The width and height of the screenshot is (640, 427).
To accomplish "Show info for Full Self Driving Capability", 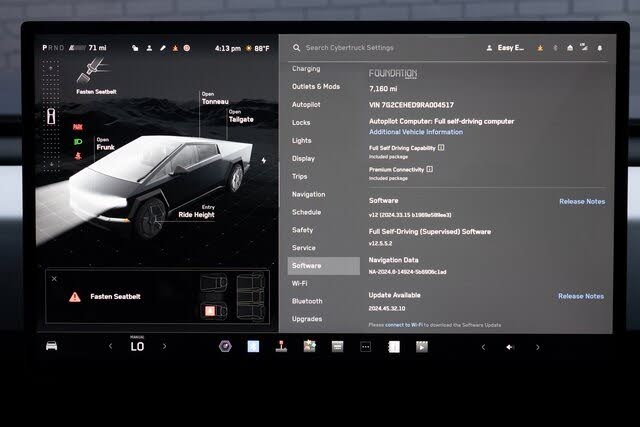I will [x=441, y=148].
